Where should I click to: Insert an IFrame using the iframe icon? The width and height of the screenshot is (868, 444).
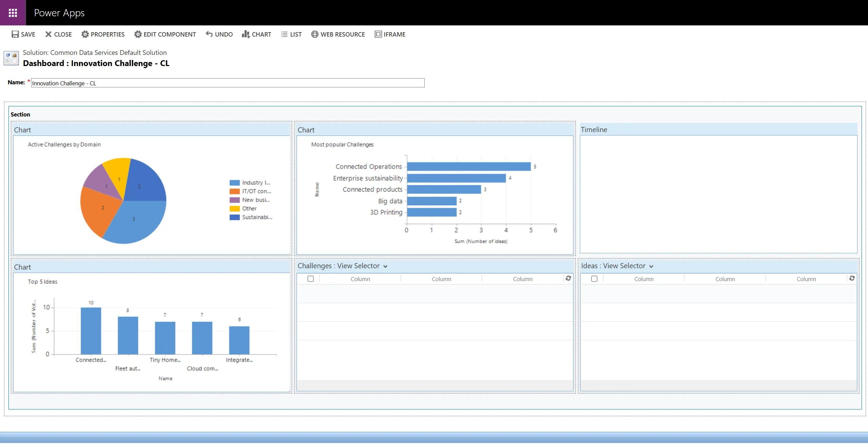point(378,34)
